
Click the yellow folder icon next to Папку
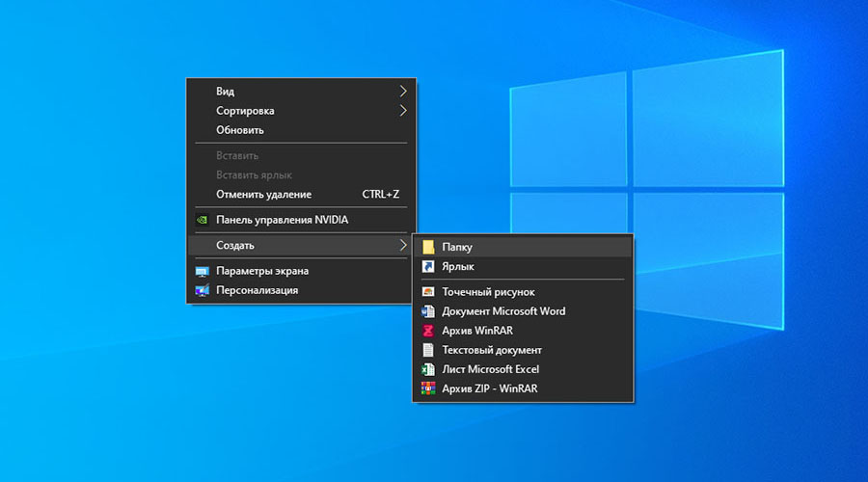[428, 247]
